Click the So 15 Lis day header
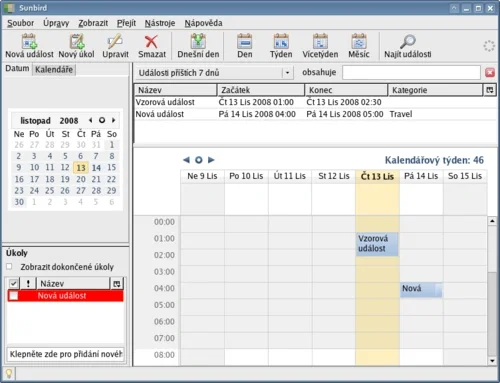This screenshot has height=383, width=500. tap(465, 176)
